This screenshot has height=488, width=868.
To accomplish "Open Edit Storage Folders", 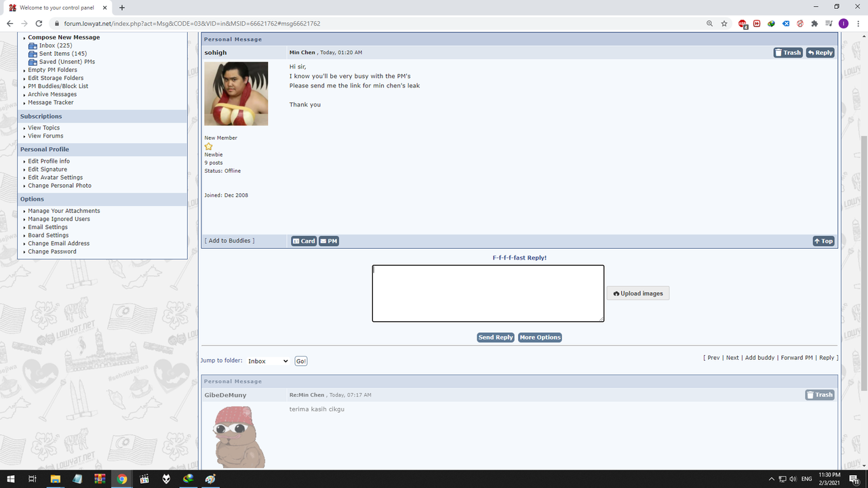I will point(56,78).
